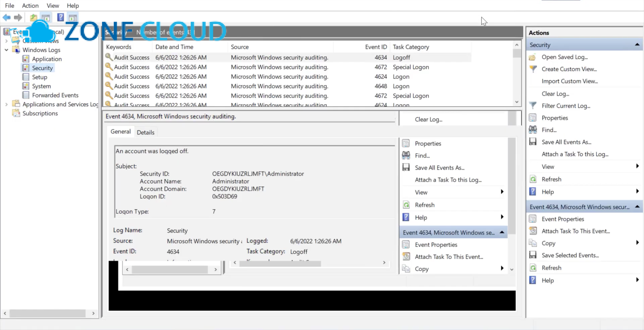This screenshot has height=330, width=644.
Task: Collapse the Security section in Actions pane
Action: (637, 45)
